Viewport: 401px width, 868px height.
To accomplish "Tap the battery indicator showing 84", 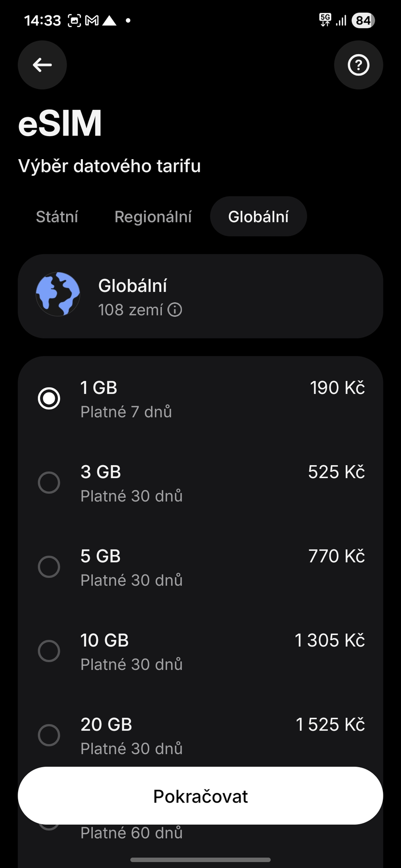I will coord(363,20).
